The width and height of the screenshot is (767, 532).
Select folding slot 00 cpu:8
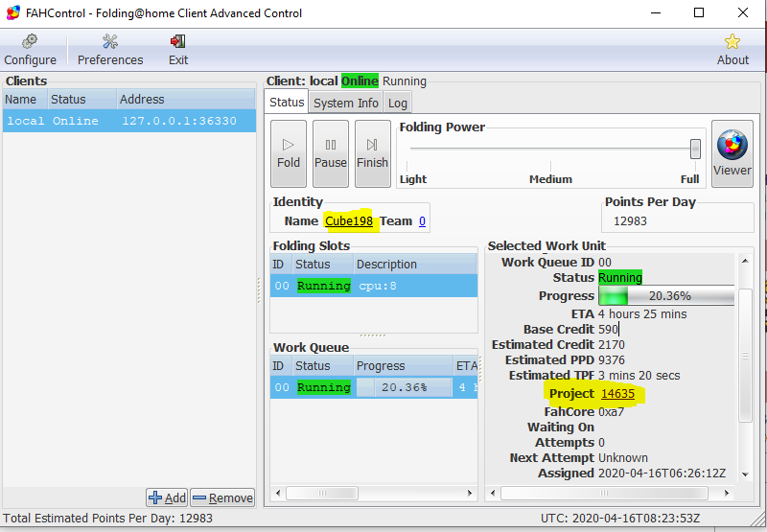tap(374, 286)
